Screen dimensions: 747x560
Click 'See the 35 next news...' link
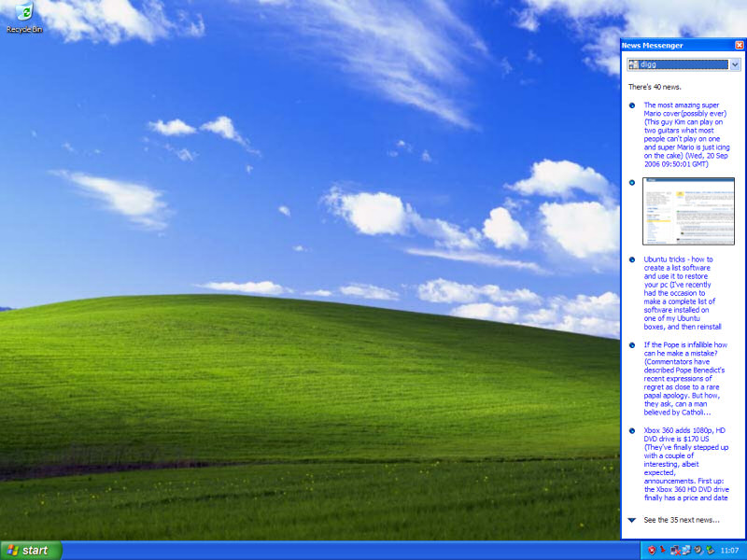coord(682,520)
